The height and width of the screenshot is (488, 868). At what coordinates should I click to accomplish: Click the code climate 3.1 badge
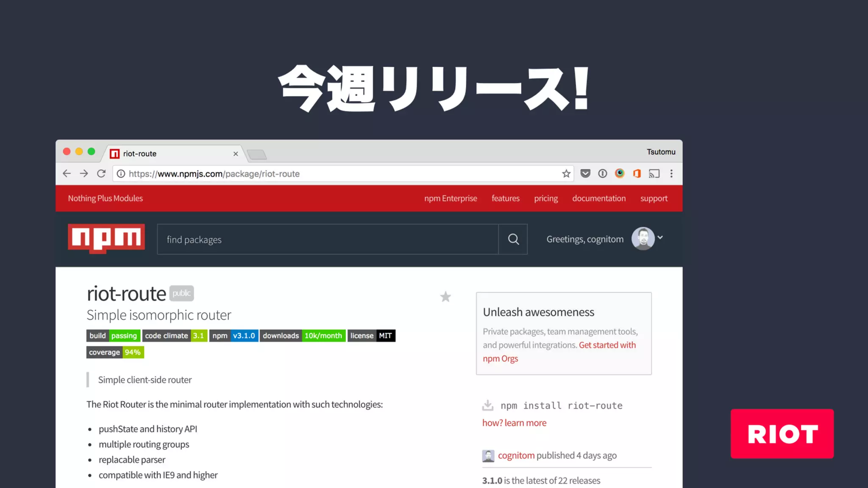[x=175, y=335]
